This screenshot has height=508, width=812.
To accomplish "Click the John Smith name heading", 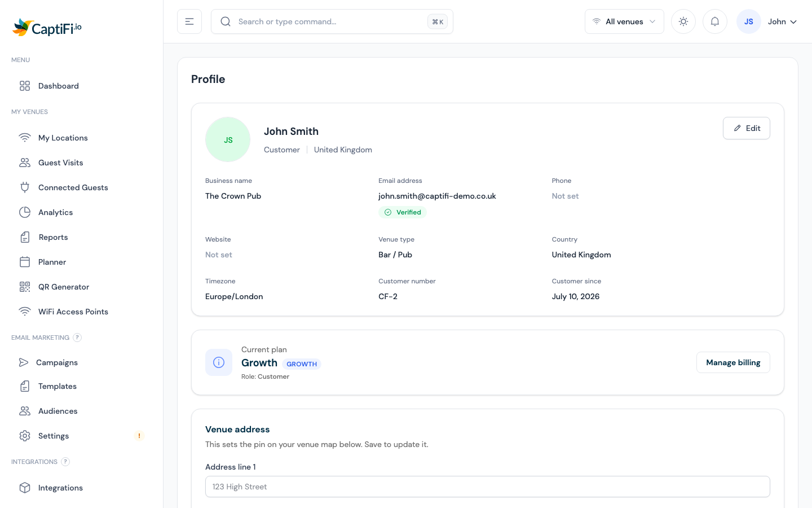I will 291,132.
